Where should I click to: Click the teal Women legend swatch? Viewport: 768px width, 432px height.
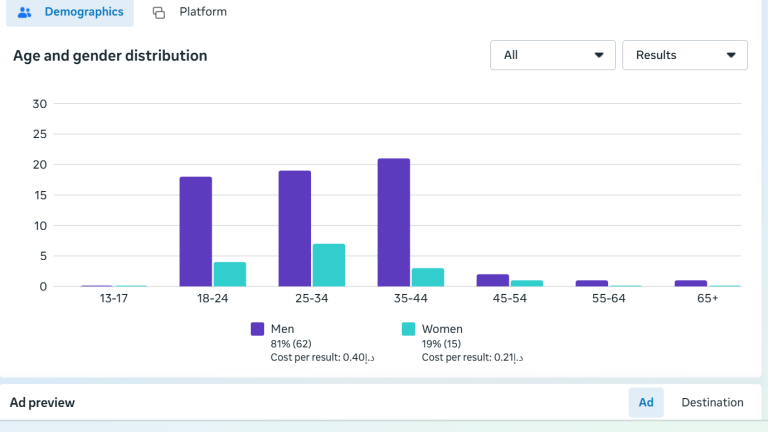[408, 329]
